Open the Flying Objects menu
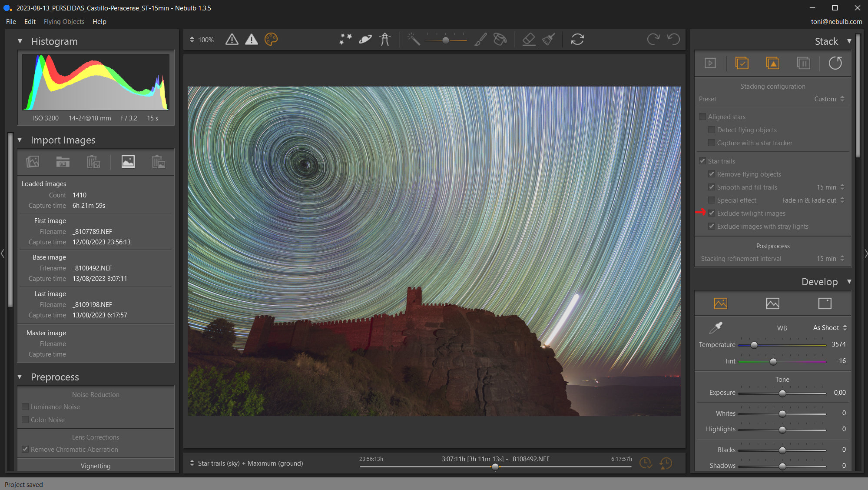The height and width of the screenshot is (490, 868). (x=64, y=21)
